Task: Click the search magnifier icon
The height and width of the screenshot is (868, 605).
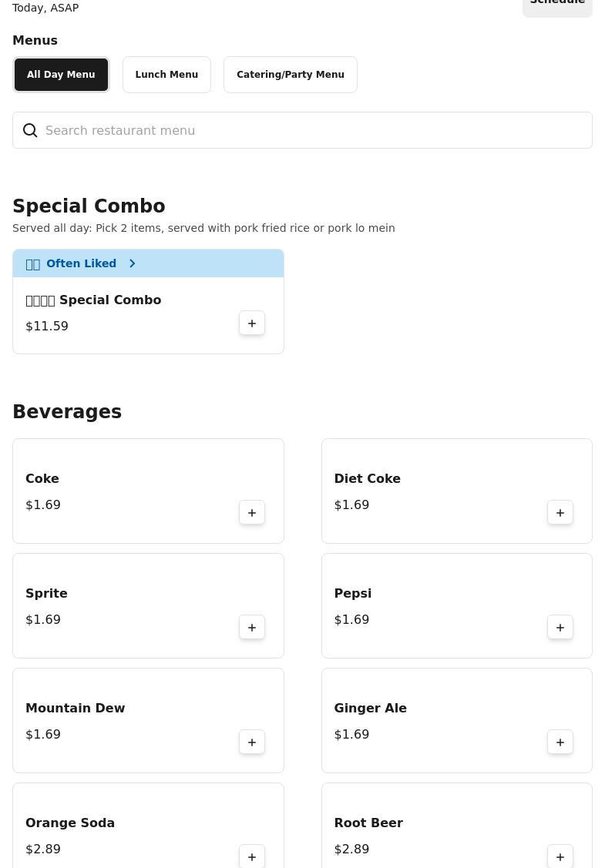Action: click(x=30, y=131)
